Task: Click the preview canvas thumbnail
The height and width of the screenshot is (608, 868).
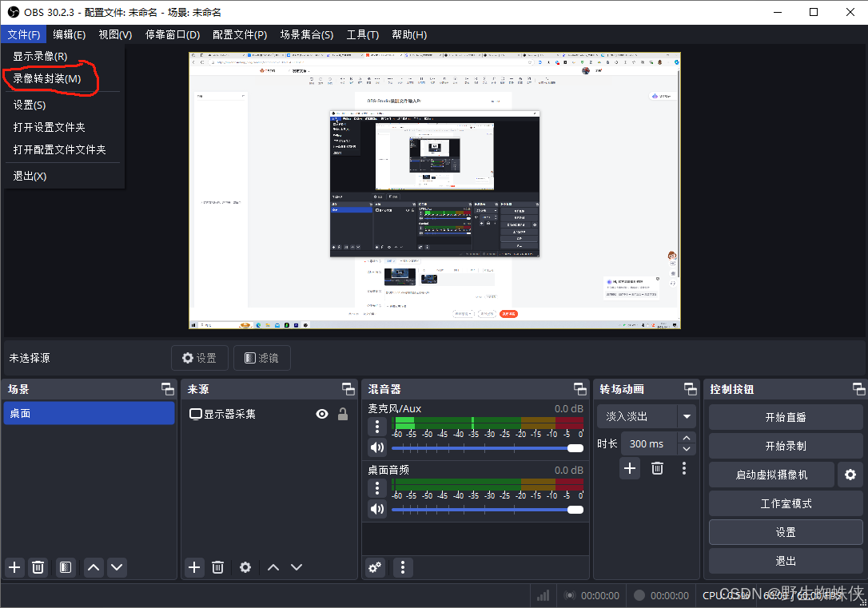Action: tap(435, 190)
